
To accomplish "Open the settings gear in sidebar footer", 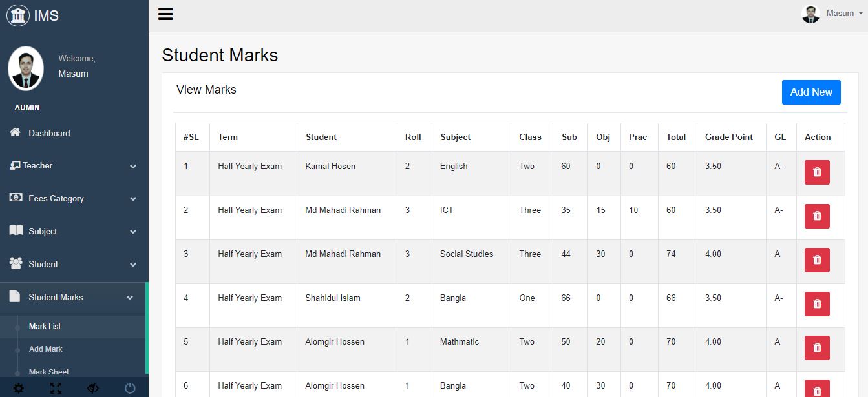I will pyautogui.click(x=19, y=388).
